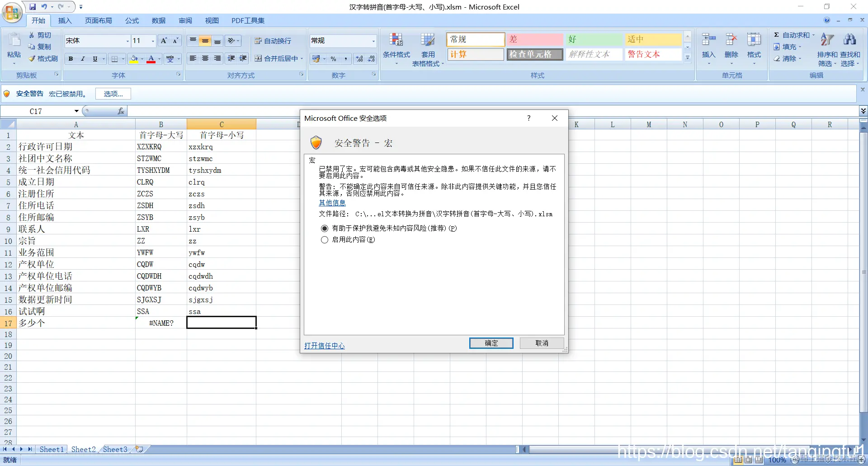
Task: Increase font size
Action: pyautogui.click(x=164, y=41)
